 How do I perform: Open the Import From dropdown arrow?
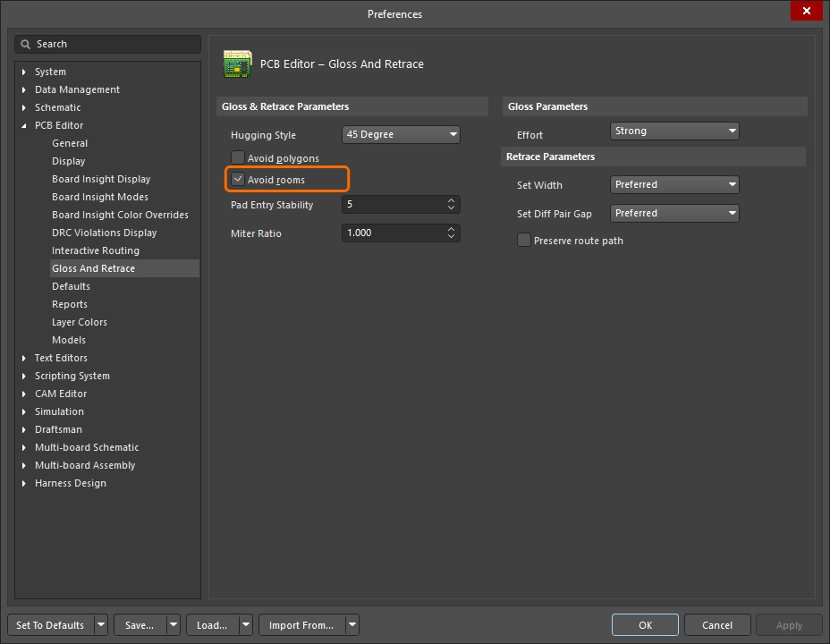pyautogui.click(x=352, y=624)
